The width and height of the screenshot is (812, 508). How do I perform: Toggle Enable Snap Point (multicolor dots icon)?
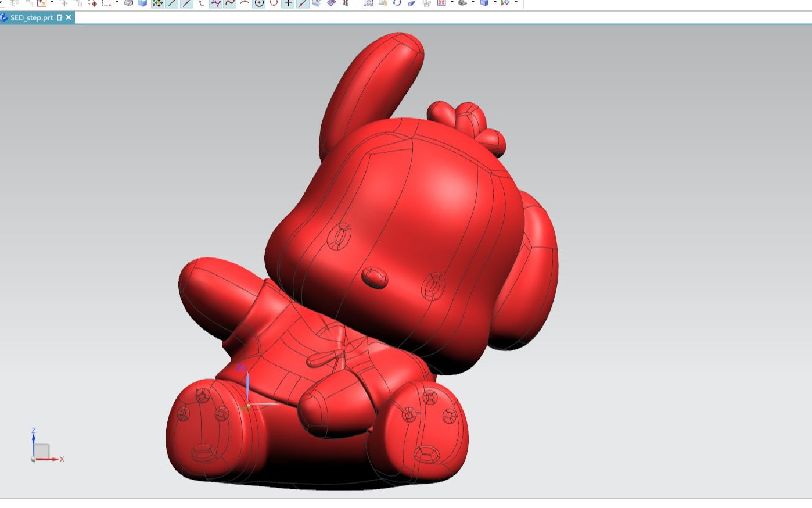tap(157, 3)
